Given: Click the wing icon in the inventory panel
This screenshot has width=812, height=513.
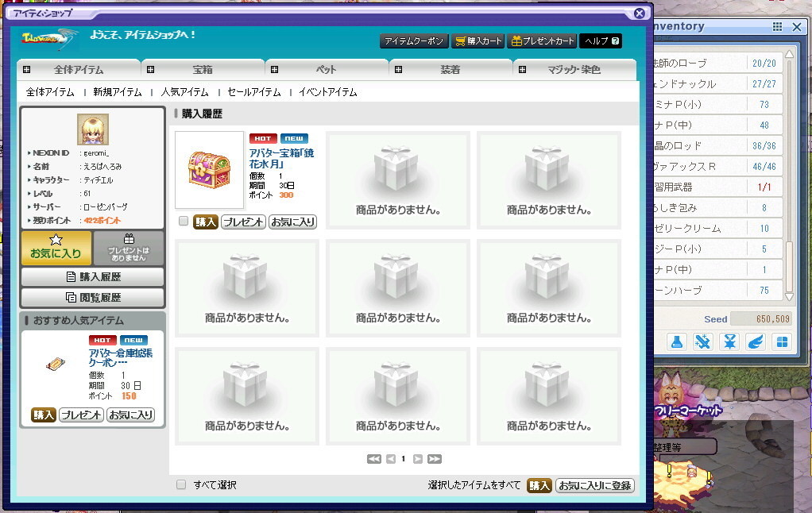Looking at the screenshot, I should point(756,341).
